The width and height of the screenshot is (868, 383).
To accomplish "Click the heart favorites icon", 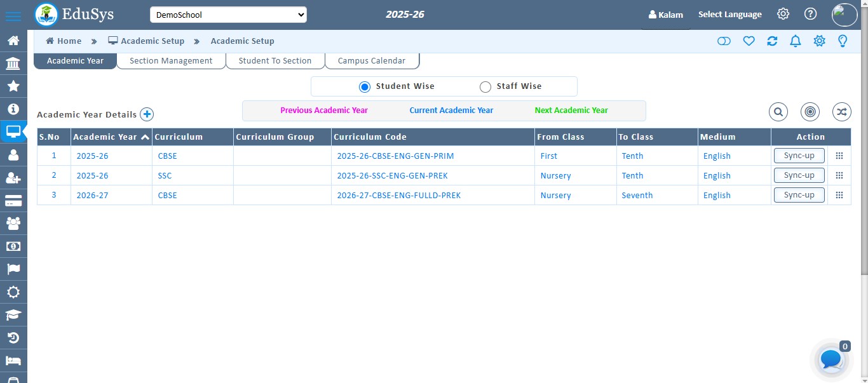I will [749, 41].
